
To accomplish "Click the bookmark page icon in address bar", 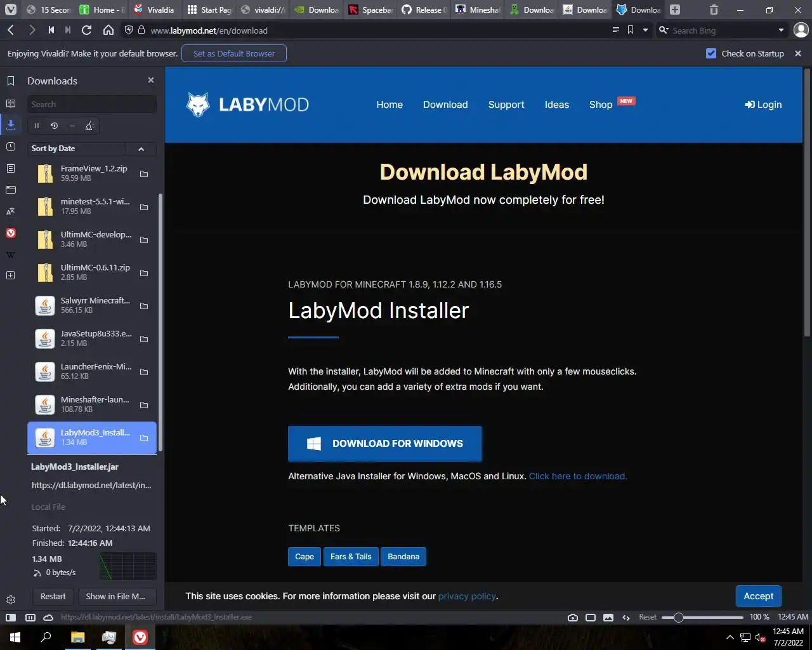I will coord(631,30).
